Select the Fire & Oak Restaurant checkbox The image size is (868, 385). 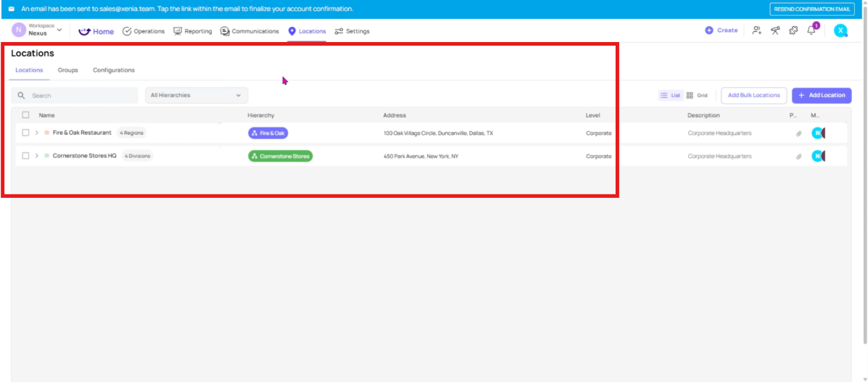(x=25, y=133)
